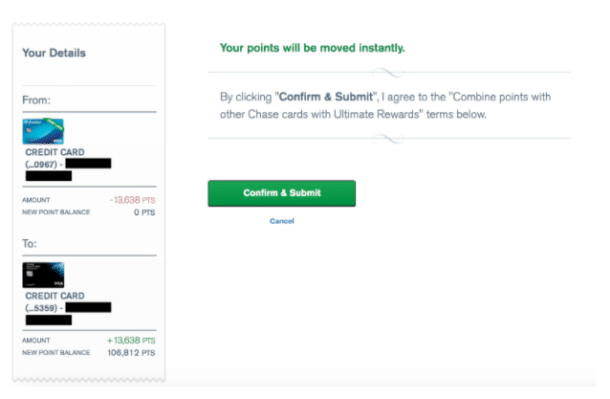Click the swirl divider above the Confirm button
Image resolution: width=610 pixels, height=399 pixels.
coord(388,138)
